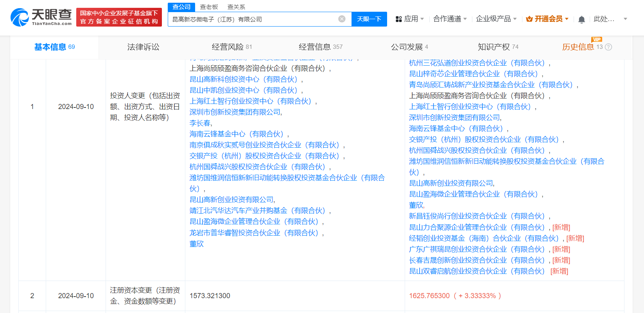Click the 此处… account name
This screenshot has height=313, width=644.
coord(604,19)
